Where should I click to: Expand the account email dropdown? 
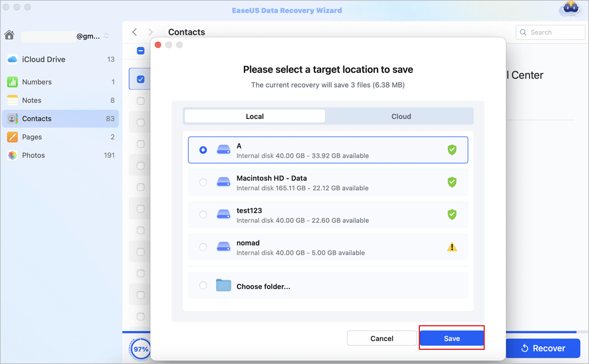tap(107, 36)
